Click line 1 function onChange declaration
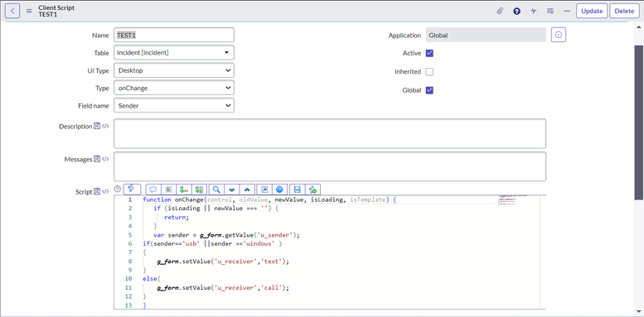 point(269,199)
